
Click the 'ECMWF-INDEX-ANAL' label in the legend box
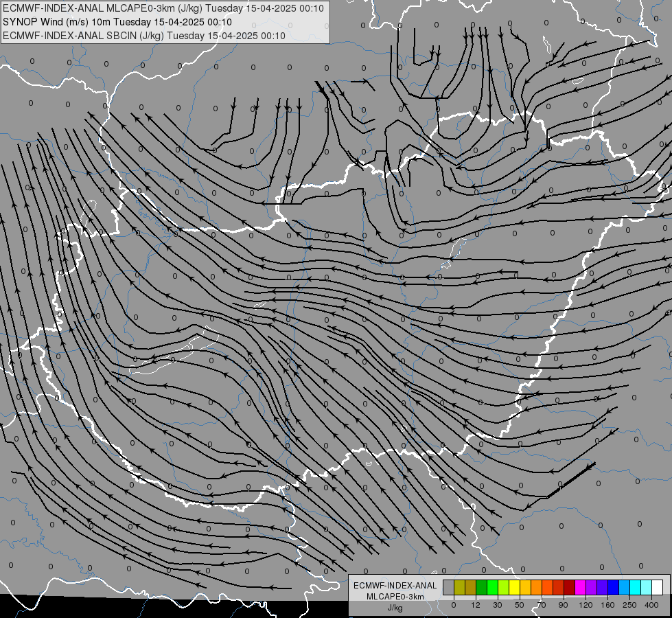[x=395, y=586]
